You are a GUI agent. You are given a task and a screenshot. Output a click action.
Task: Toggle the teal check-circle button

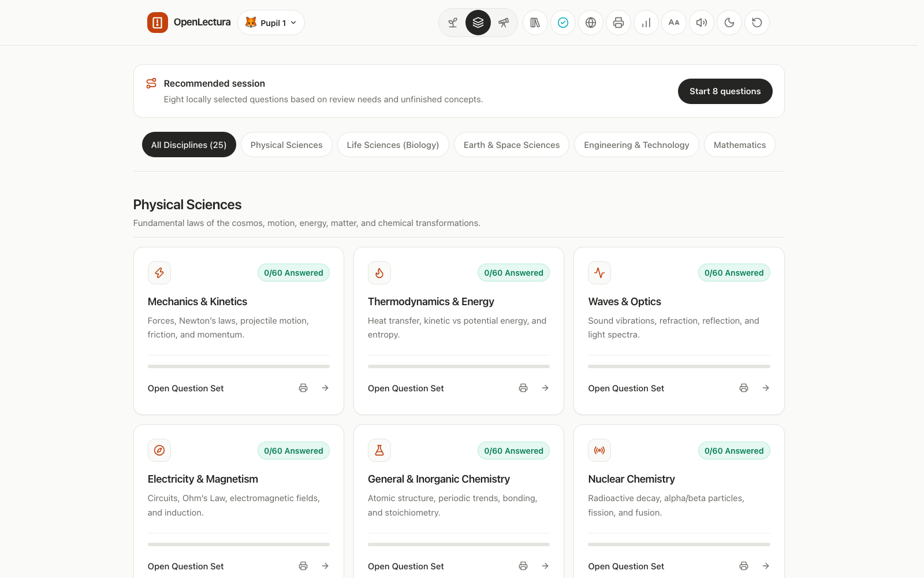[563, 23]
